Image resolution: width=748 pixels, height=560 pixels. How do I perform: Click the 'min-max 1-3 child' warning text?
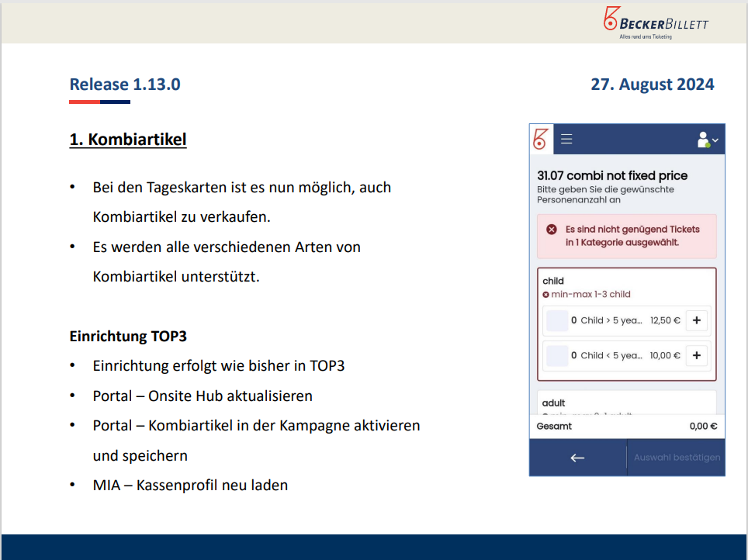590,294
